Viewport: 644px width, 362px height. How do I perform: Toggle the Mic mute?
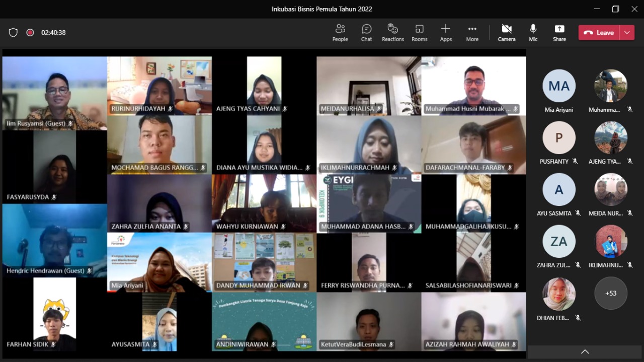(x=533, y=33)
